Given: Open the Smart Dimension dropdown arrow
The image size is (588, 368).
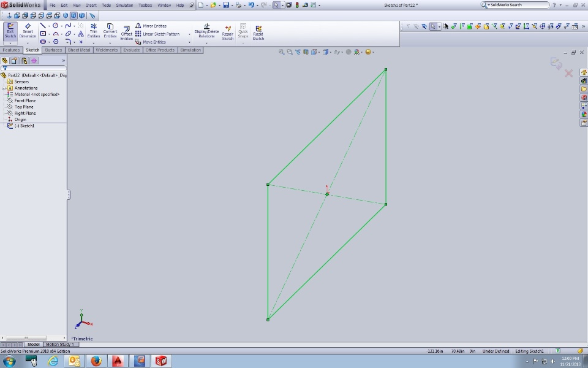Looking at the screenshot, I should [28, 43].
